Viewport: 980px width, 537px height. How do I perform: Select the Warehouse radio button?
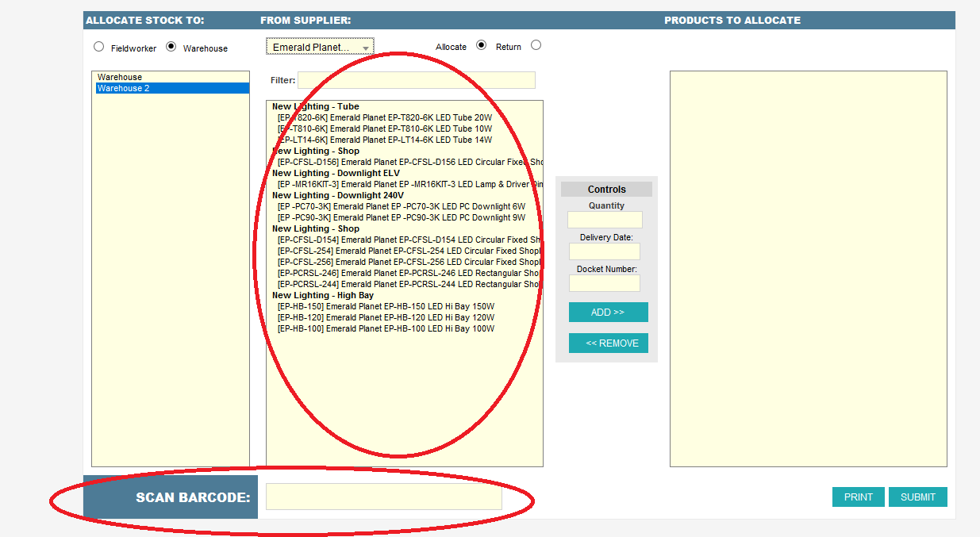(171, 47)
